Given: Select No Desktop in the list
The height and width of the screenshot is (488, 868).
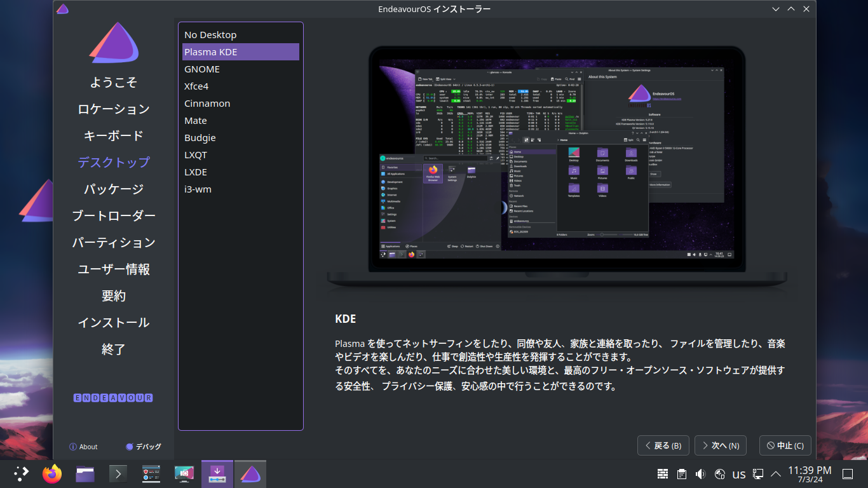Looking at the screenshot, I should [241, 35].
